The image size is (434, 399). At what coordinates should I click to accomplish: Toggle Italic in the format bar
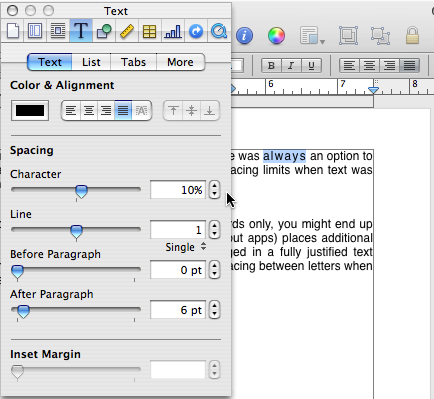pos(291,65)
